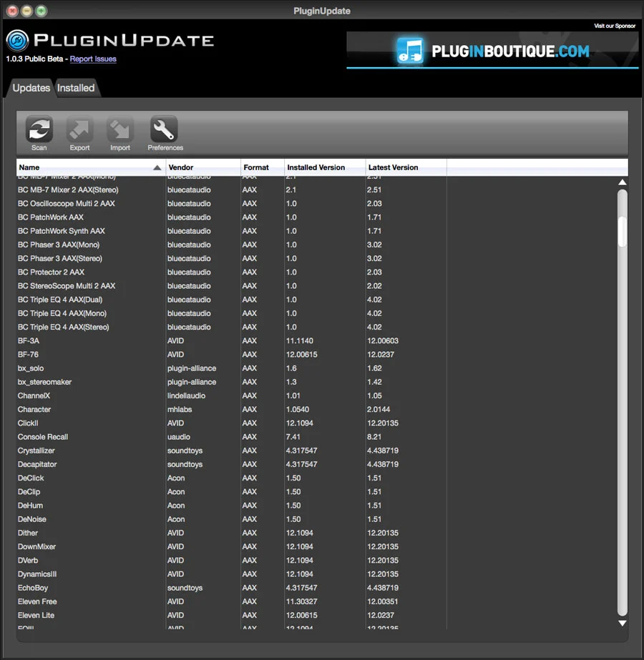Viewport: 644px width, 660px height.
Task: Click the window title bar PluginUpdate text
Action: point(322,11)
